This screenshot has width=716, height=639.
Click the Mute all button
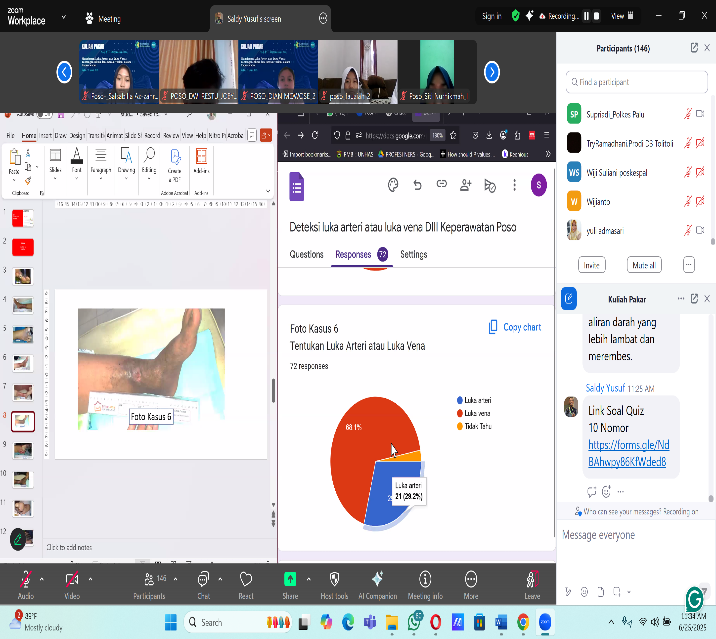[644, 265]
